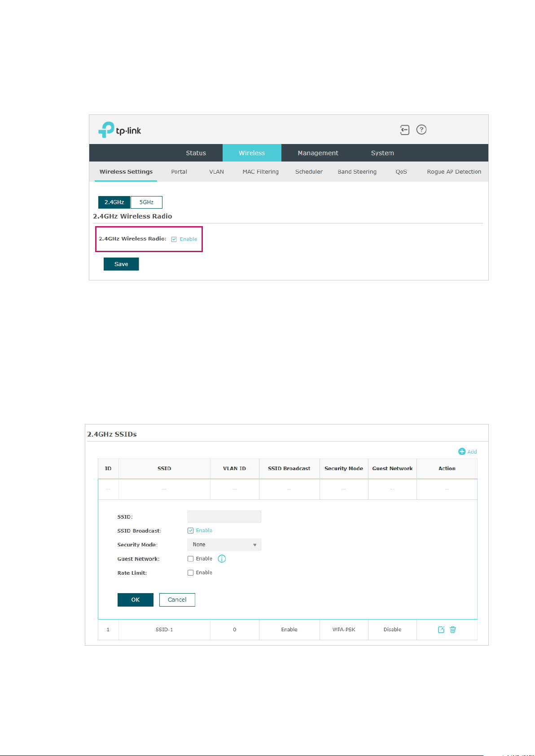Edit the SSID-1 entry
Screen dimensions: 535x756
pos(441,629)
